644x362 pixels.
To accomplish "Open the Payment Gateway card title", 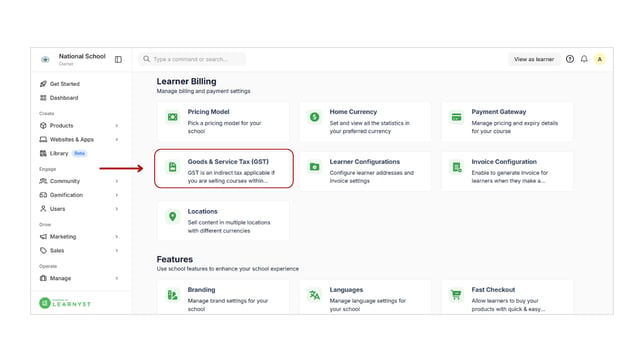I will pos(499,112).
